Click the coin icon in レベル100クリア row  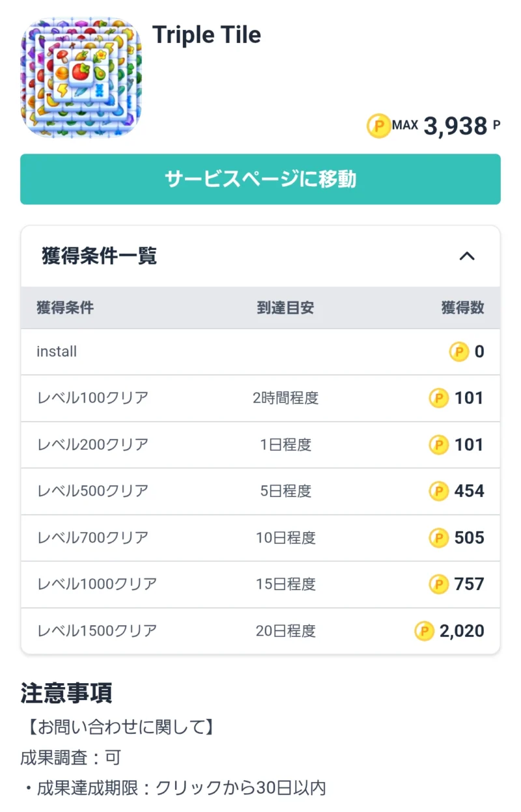pyautogui.click(x=439, y=399)
